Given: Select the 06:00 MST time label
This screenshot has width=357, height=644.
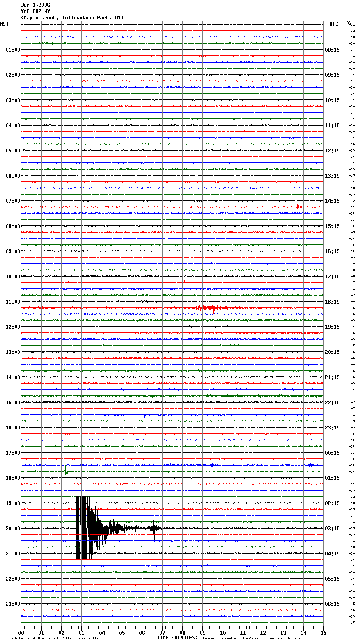Looking at the screenshot, I should click(x=13, y=176).
